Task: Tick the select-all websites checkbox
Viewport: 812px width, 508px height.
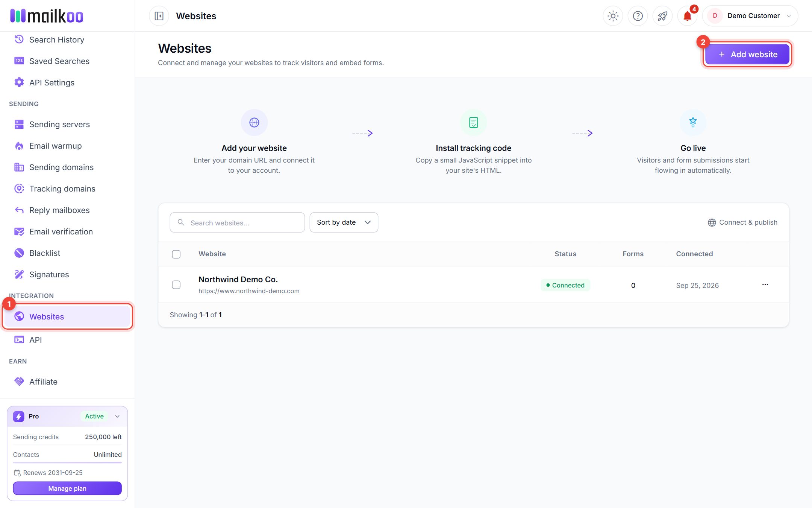Action: click(x=176, y=254)
